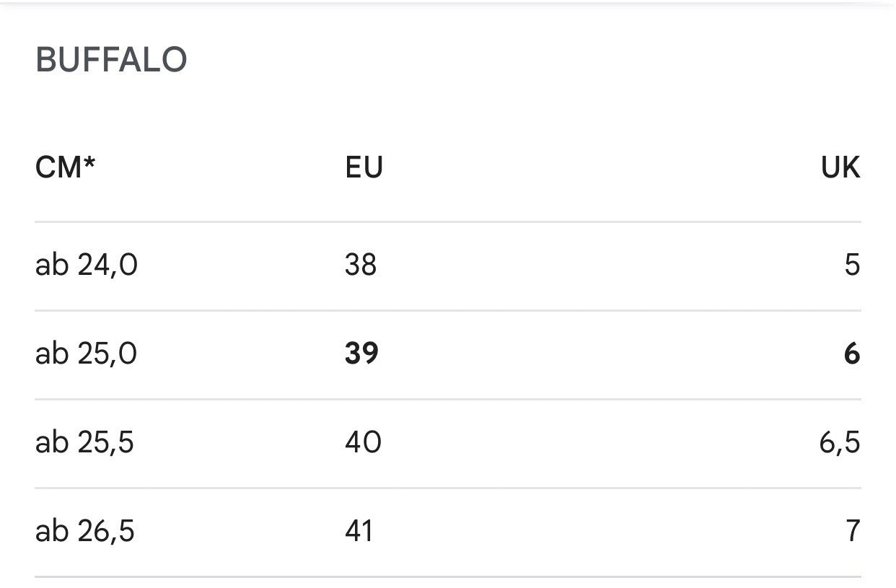Click the 'ab 26,5' centimeter value
Image resolution: width=896 pixels, height=588 pixels.
[84, 532]
